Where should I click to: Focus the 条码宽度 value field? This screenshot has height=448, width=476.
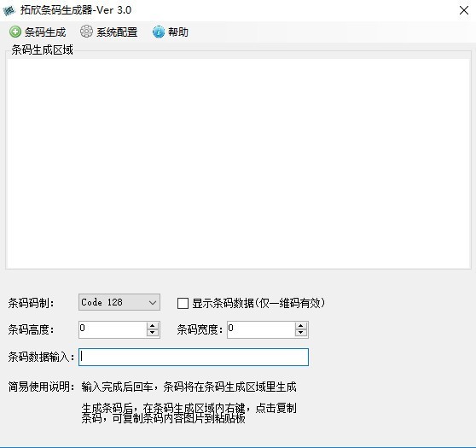(x=261, y=329)
